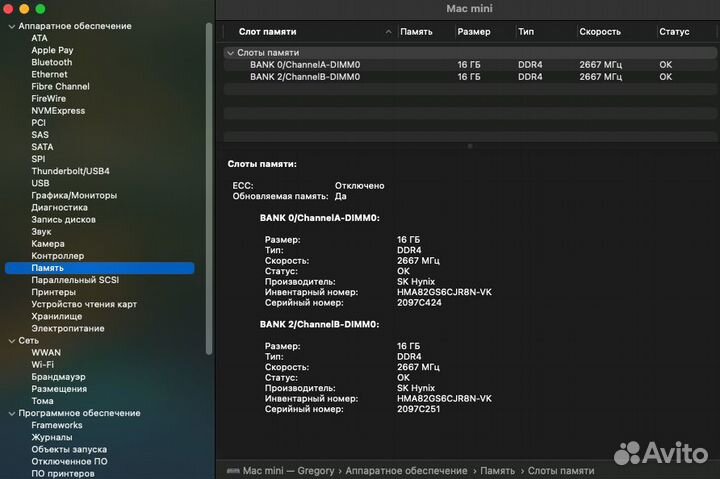Select Ethernet in the sidebar

pos(49,74)
